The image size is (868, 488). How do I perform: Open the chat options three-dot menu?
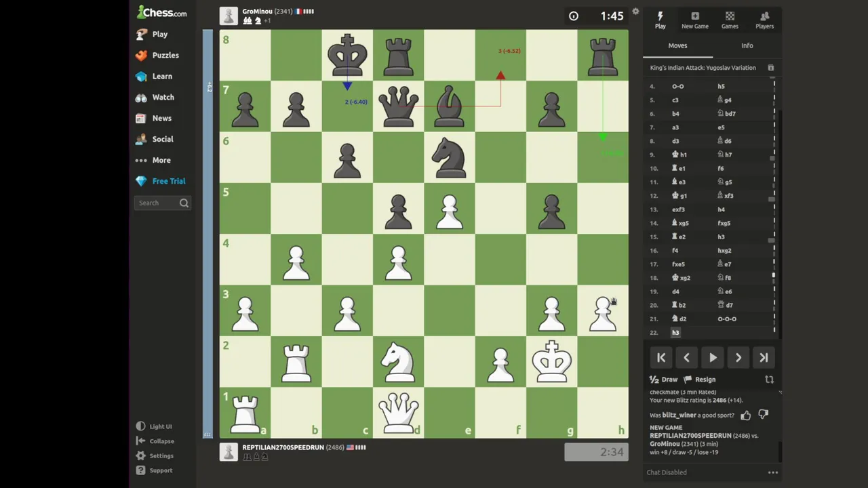pyautogui.click(x=772, y=472)
